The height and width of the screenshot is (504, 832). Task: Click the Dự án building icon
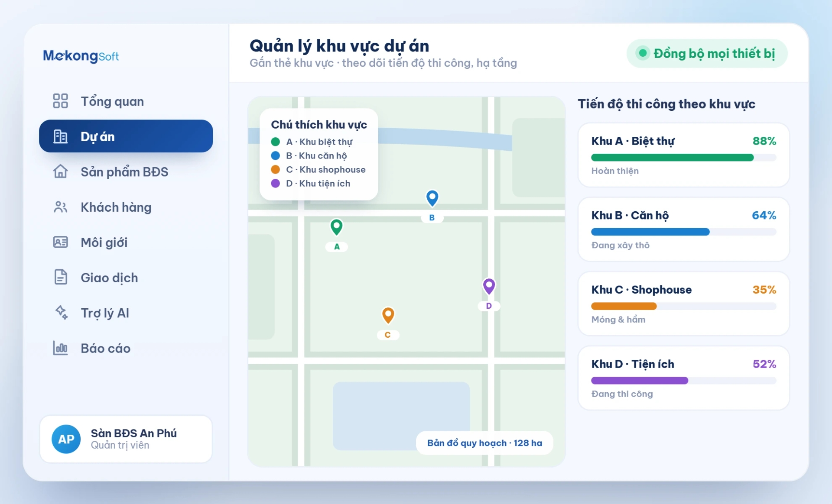click(x=60, y=136)
